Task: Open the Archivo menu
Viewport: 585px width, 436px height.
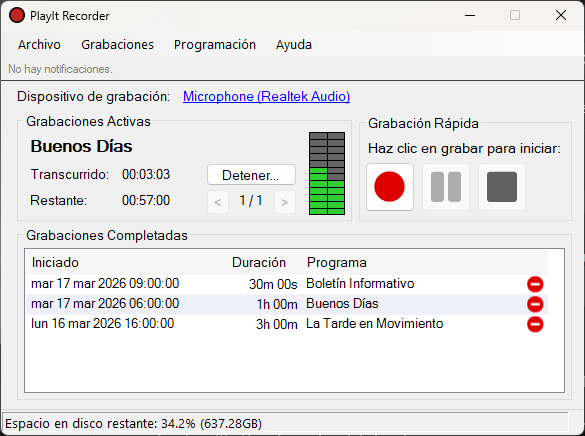Action: pos(39,45)
